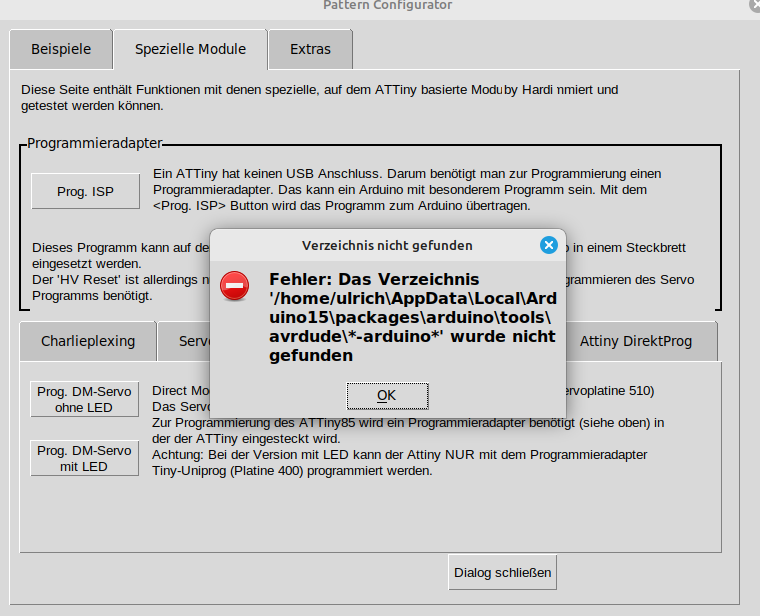Select the Spezielle Module tab
760x616 pixels.
tap(190, 49)
